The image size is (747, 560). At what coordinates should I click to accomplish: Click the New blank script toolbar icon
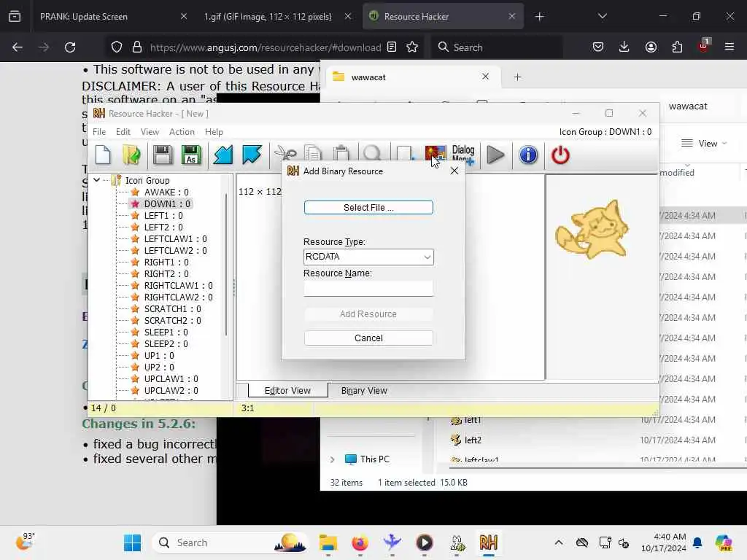[x=103, y=155]
